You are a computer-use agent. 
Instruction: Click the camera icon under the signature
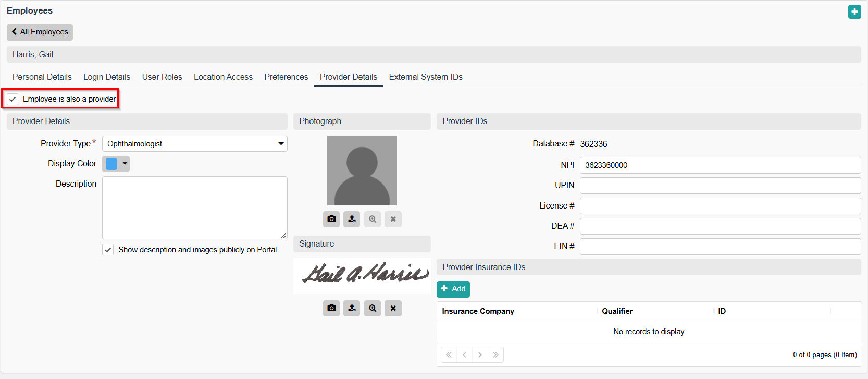coord(331,308)
